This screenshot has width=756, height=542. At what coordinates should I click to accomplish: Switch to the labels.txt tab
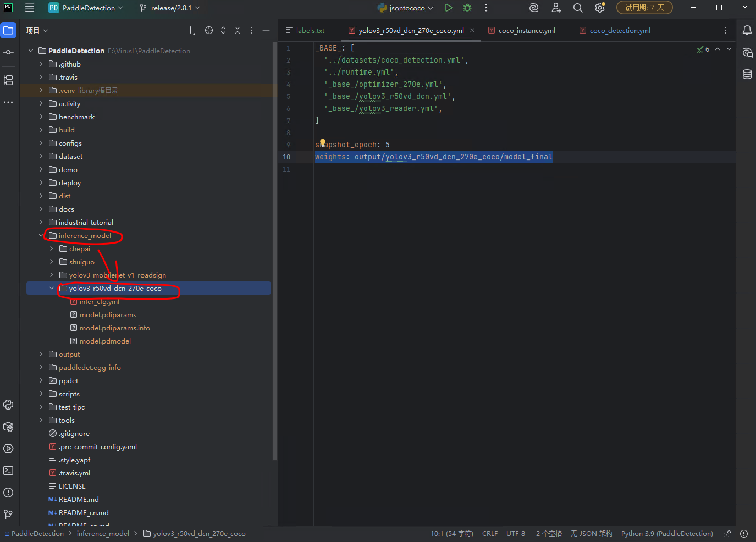(x=305, y=31)
